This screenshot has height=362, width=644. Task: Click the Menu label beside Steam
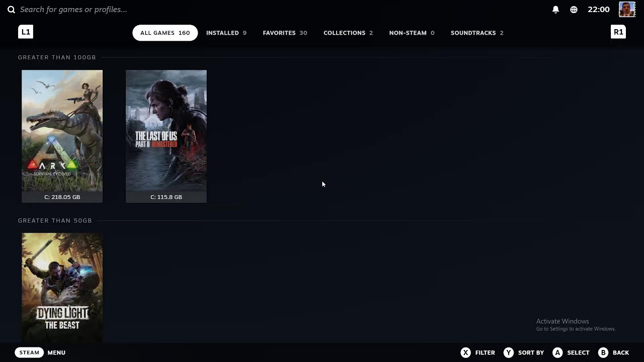[x=56, y=352]
